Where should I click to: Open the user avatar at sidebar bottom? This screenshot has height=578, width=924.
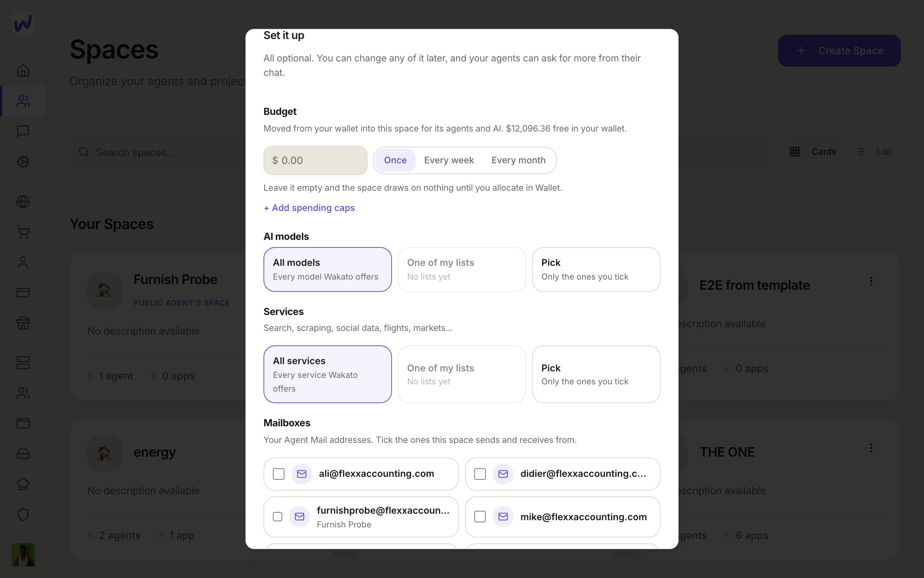pos(23,555)
